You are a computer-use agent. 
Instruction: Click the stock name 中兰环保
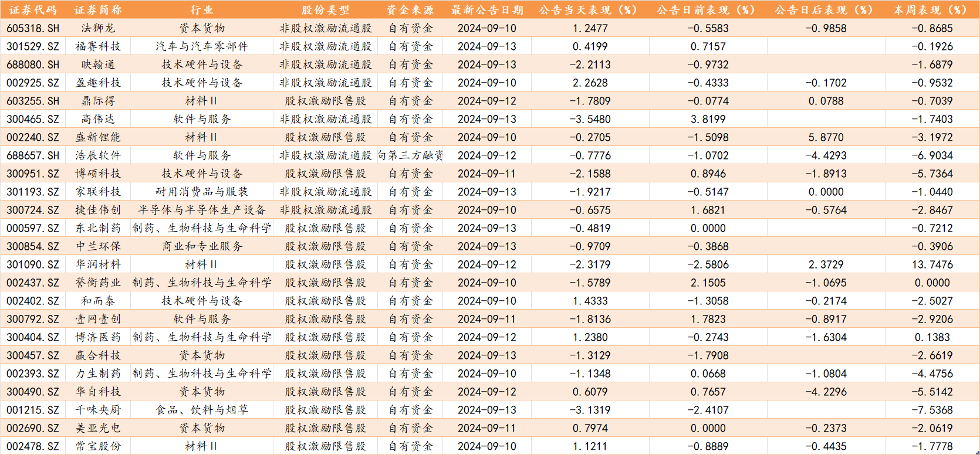(98, 246)
